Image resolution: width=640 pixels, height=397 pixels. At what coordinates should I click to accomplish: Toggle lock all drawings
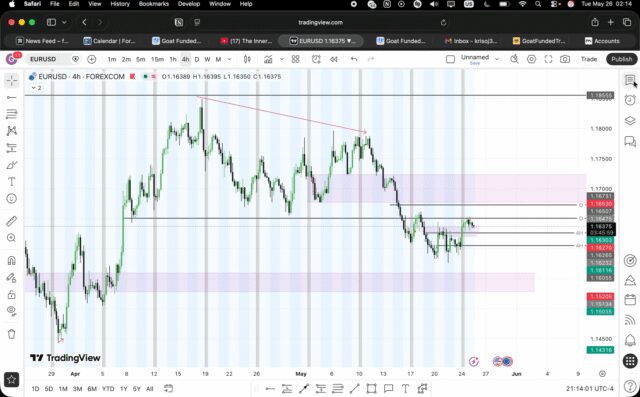click(x=11, y=294)
